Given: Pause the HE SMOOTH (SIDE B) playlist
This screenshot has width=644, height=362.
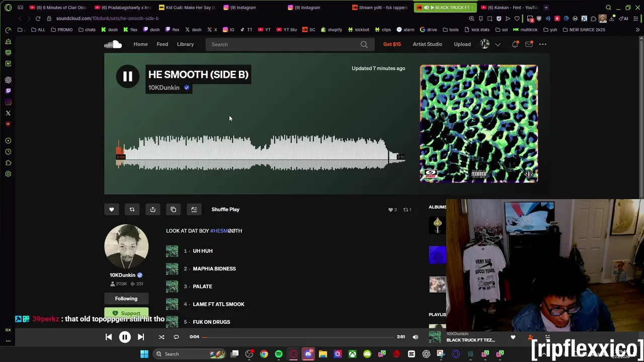Looking at the screenshot, I should pyautogui.click(x=127, y=76).
